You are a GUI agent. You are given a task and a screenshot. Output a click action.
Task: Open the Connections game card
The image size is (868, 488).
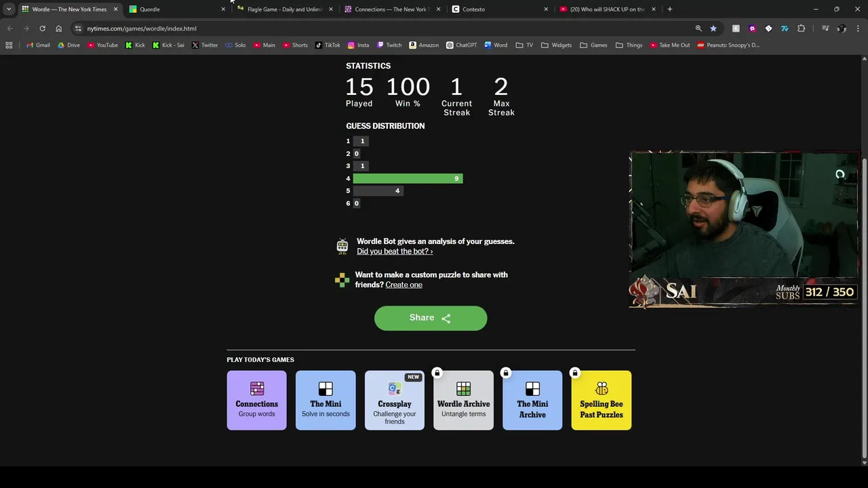[x=256, y=400]
